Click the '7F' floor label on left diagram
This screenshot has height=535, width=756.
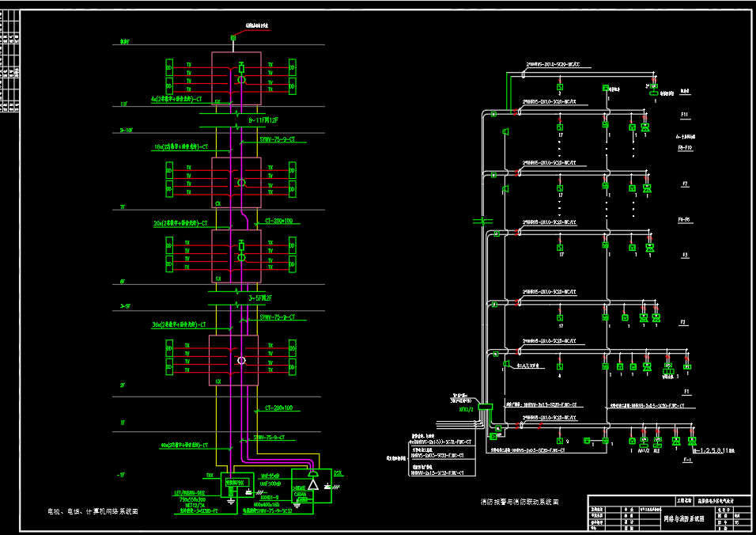point(123,207)
